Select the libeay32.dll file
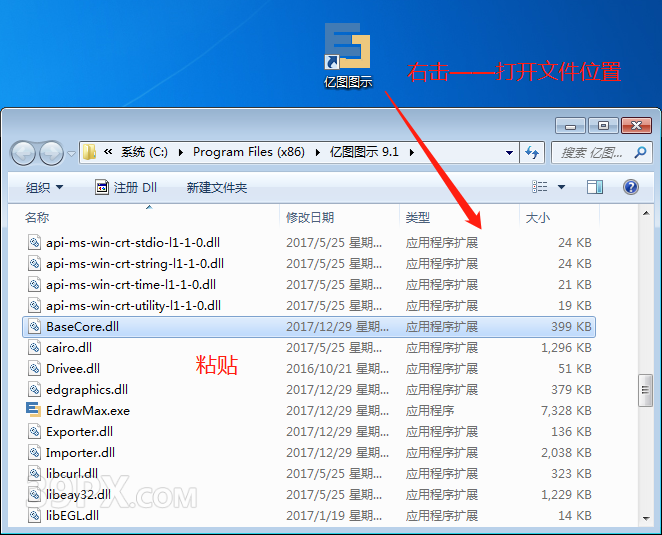Viewport: 662px width, 535px height. click(78, 495)
